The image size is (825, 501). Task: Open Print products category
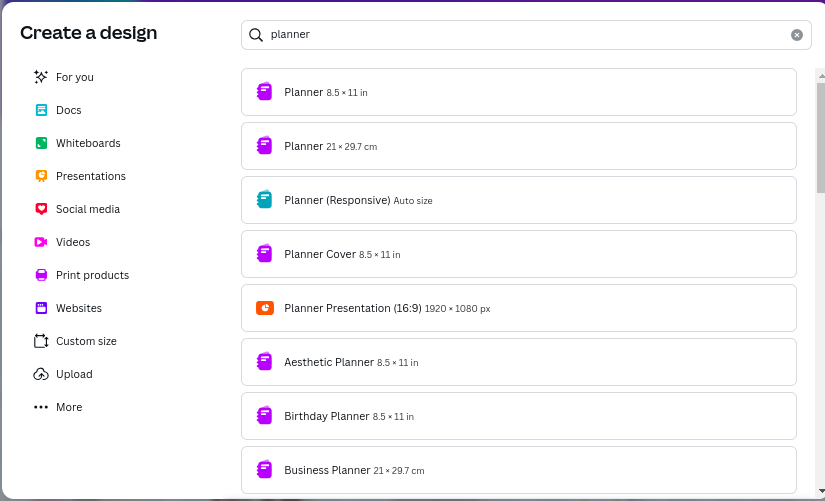[92, 275]
